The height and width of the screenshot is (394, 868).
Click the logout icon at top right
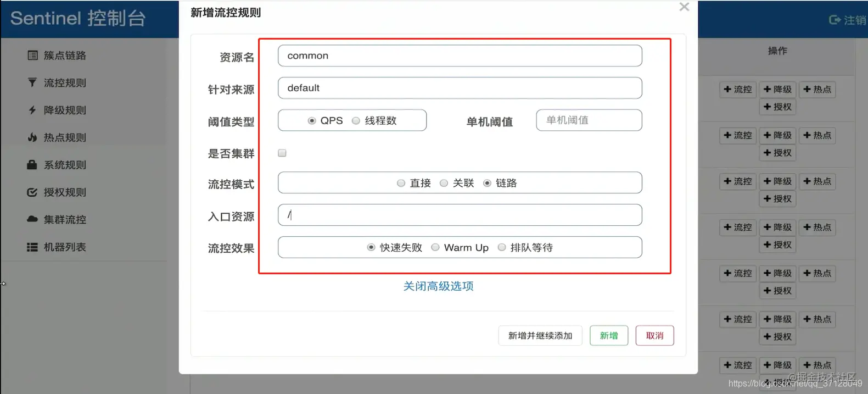pos(835,20)
